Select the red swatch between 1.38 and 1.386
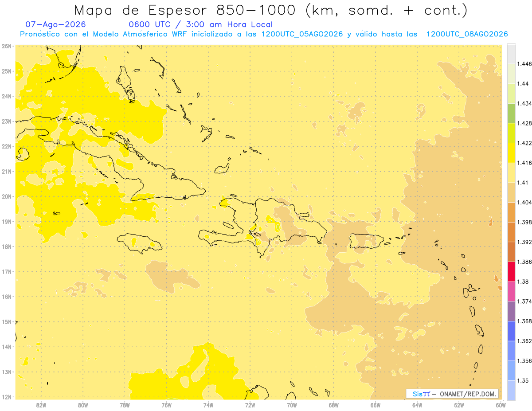Viewport: 532px width, 411px height. point(511,271)
